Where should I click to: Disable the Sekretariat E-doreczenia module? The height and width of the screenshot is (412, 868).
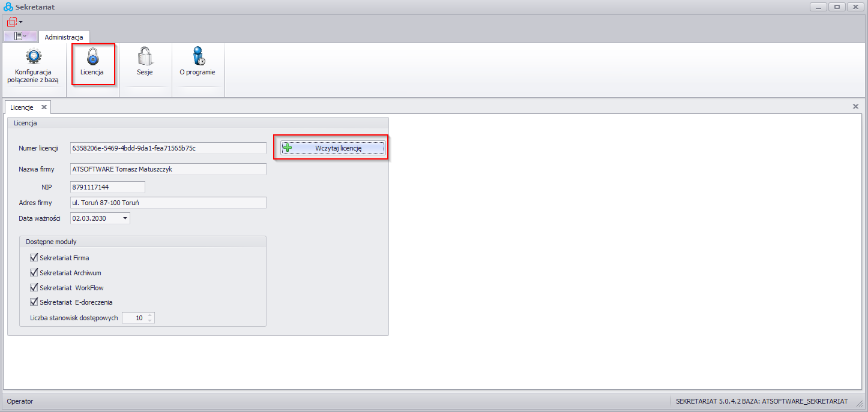tap(34, 302)
